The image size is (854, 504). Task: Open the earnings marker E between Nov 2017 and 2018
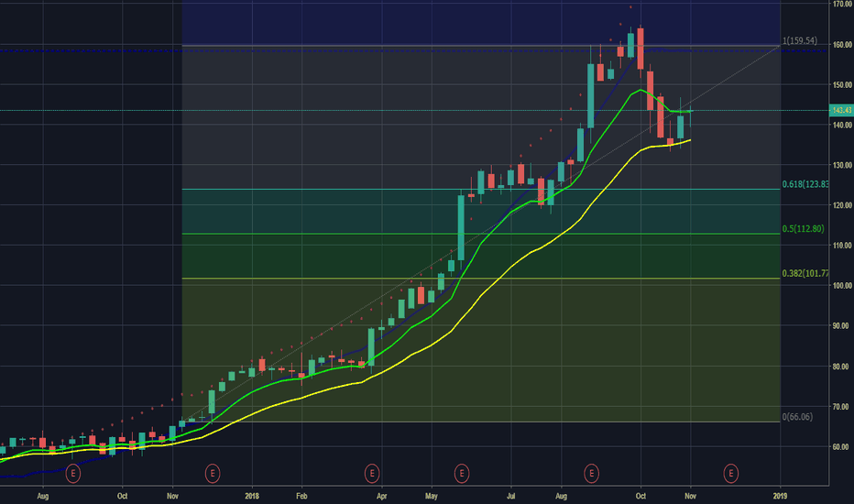pyautogui.click(x=213, y=473)
